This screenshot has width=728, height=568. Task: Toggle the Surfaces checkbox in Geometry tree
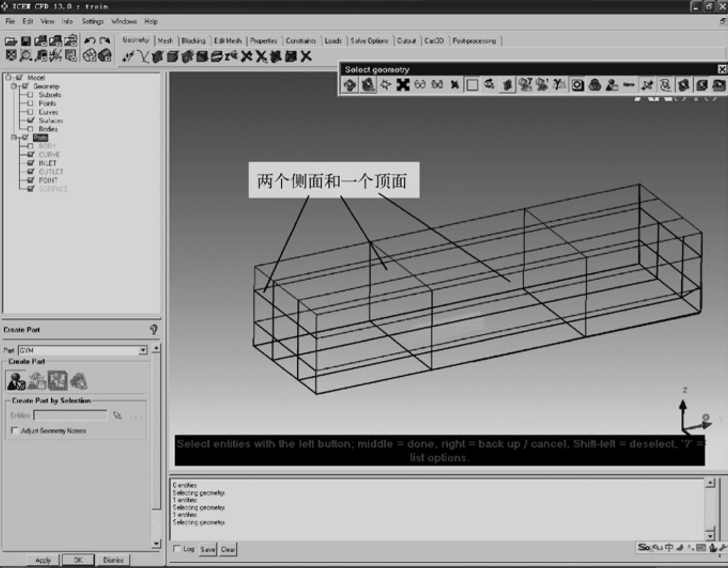click(x=30, y=120)
